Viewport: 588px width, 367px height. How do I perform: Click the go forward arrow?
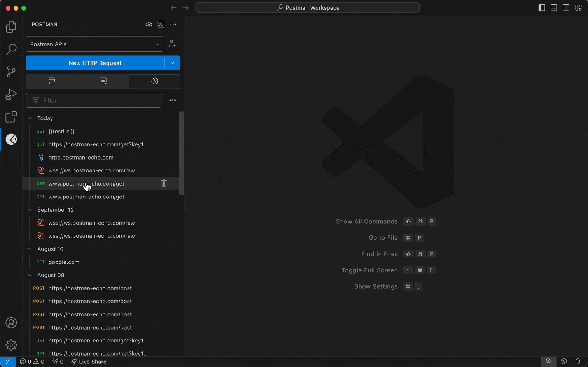pyautogui.click(x=186, y=8)
